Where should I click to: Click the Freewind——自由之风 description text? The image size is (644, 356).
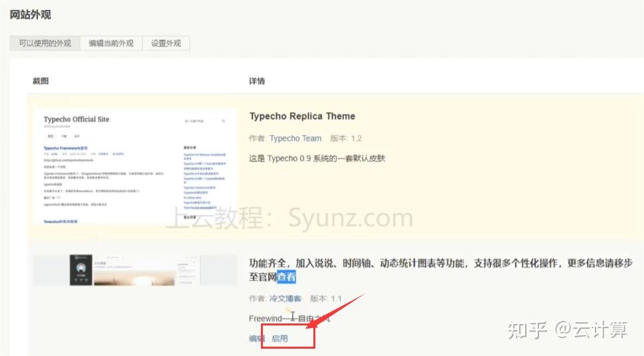point(289,318)
